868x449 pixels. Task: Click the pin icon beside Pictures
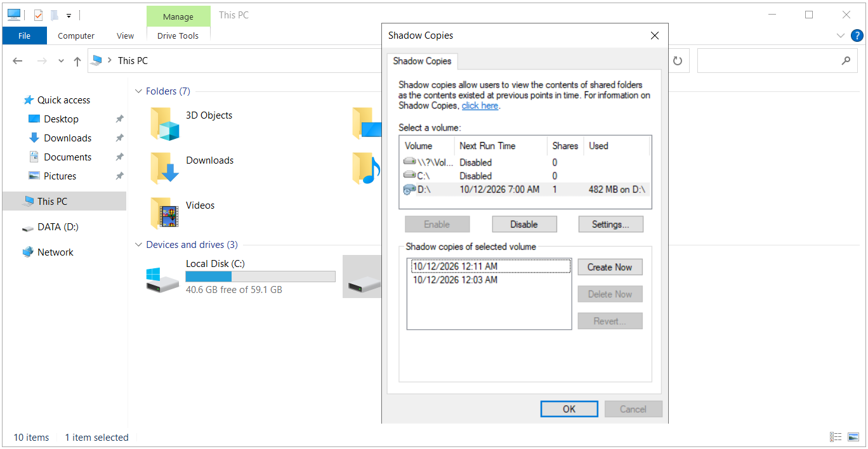coord(119,176)
